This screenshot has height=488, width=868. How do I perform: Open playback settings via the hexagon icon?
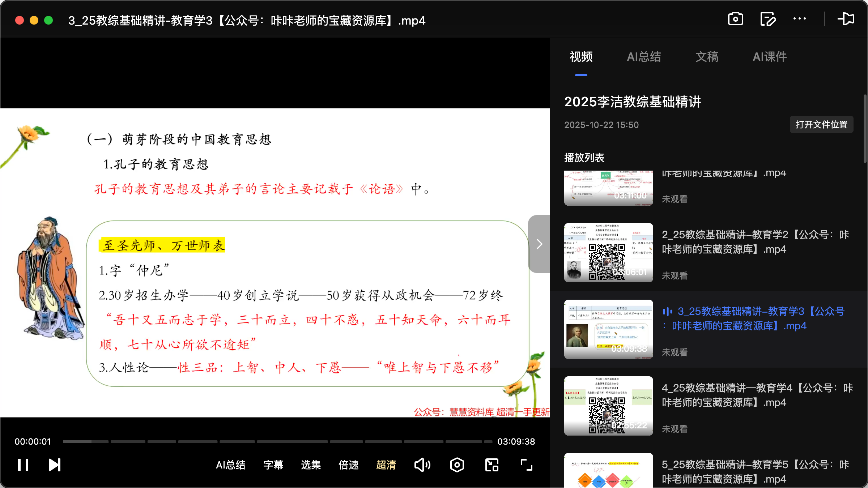[x=457, y=465]
